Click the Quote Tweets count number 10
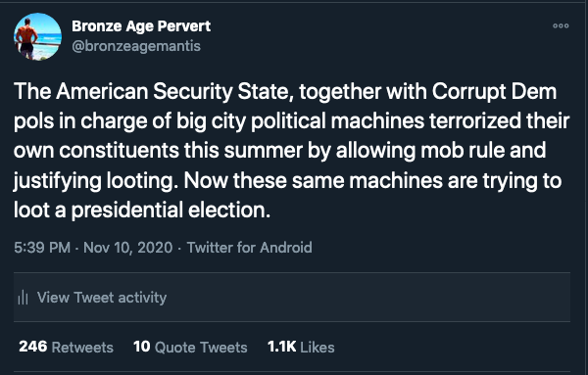This screenshot has width=588, height=375. point(142,347)
